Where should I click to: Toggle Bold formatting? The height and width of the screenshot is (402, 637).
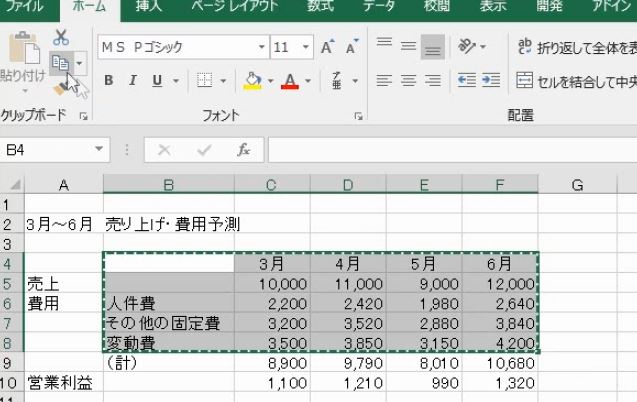pos(108,80)
